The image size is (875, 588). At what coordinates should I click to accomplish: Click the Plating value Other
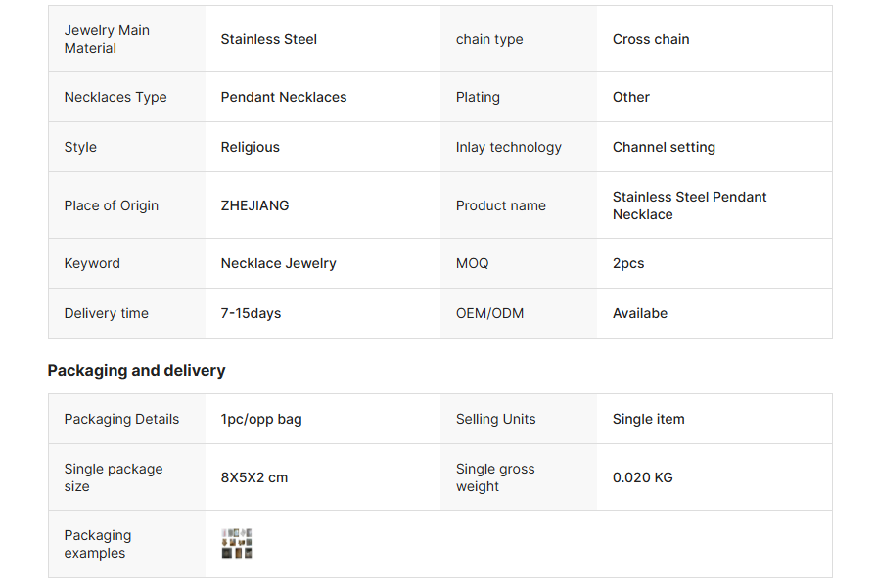coord(630,97)
